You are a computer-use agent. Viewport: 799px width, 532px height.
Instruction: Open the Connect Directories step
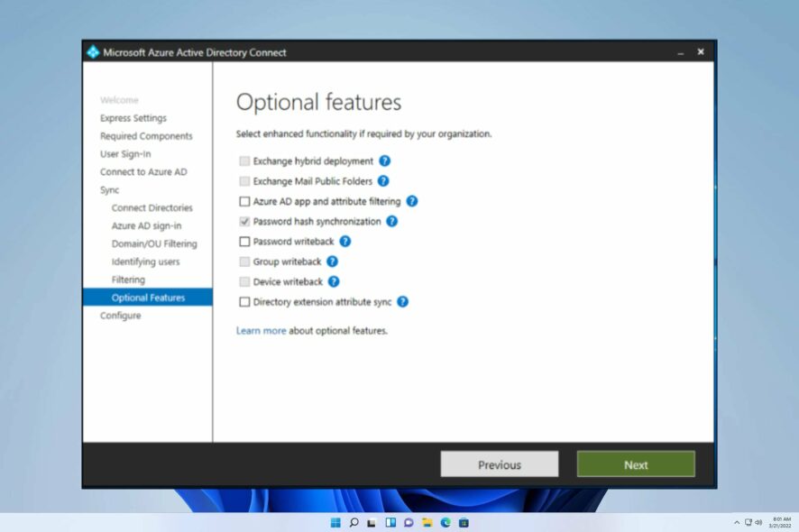coord(152,208)
